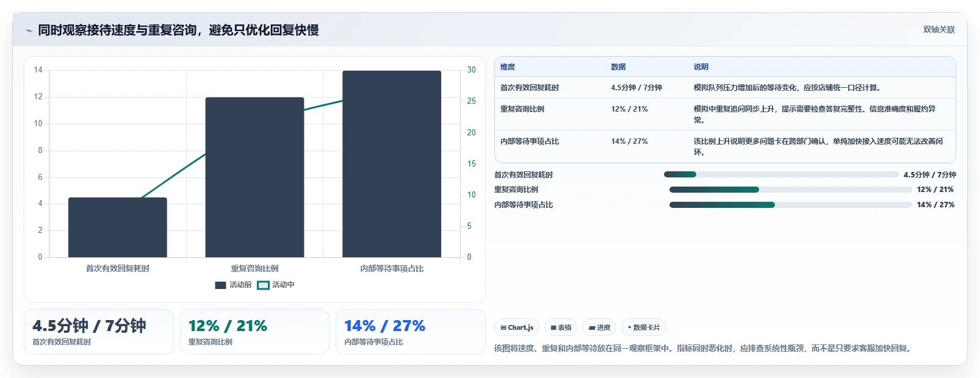This screenshot has width=980, height=378.
Task: Click x-axis label 内部等待事项占比
Action: [392, 268]
